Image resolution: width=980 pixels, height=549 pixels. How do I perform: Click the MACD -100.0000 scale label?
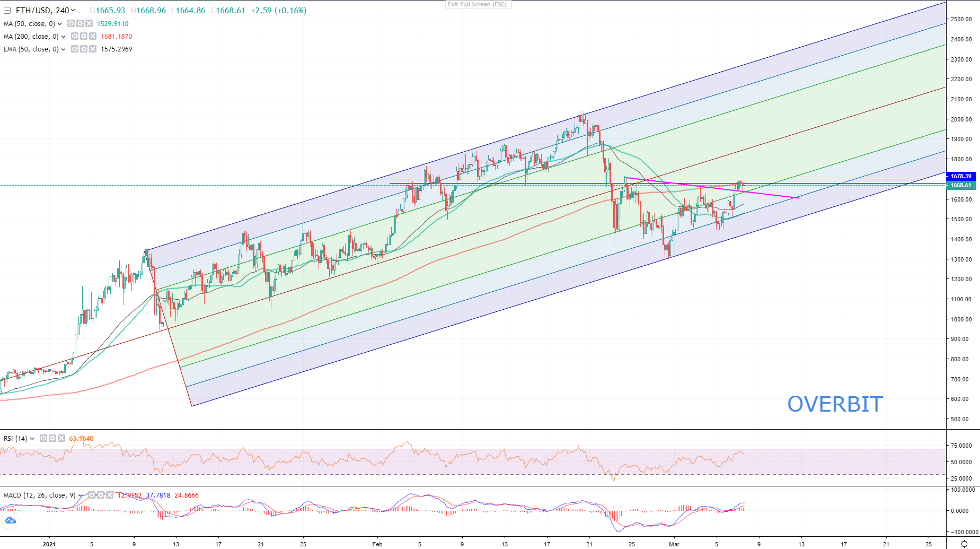coord(964,532)
